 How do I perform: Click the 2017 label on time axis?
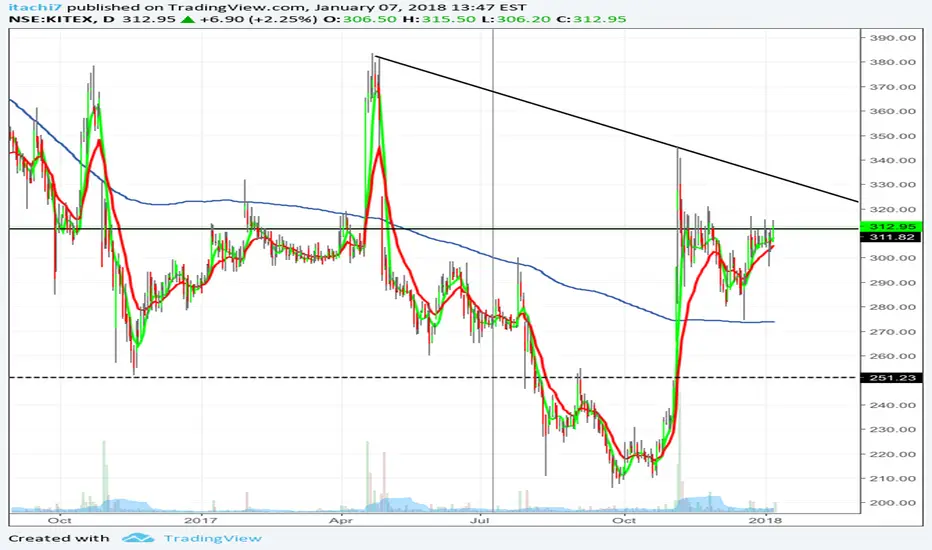coord(201,520)
